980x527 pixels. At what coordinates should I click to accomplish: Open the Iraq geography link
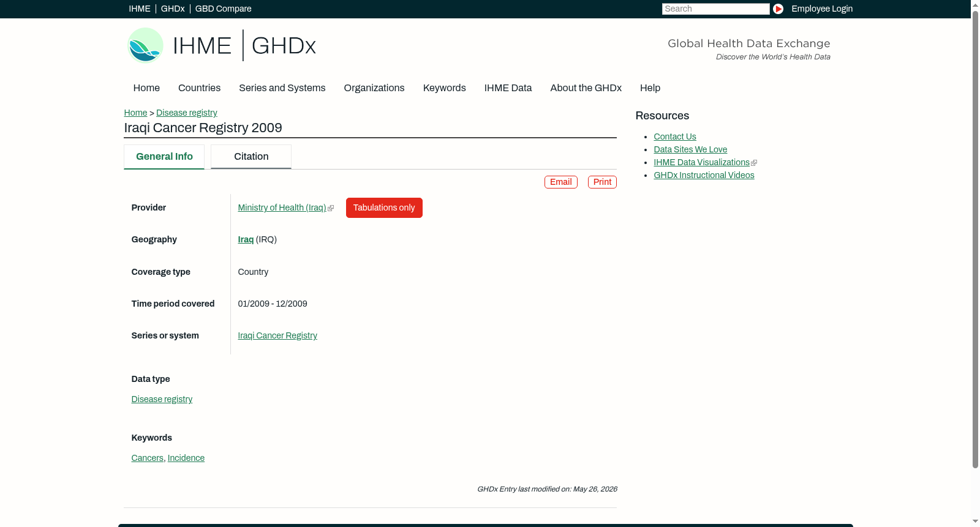[246, 239]
